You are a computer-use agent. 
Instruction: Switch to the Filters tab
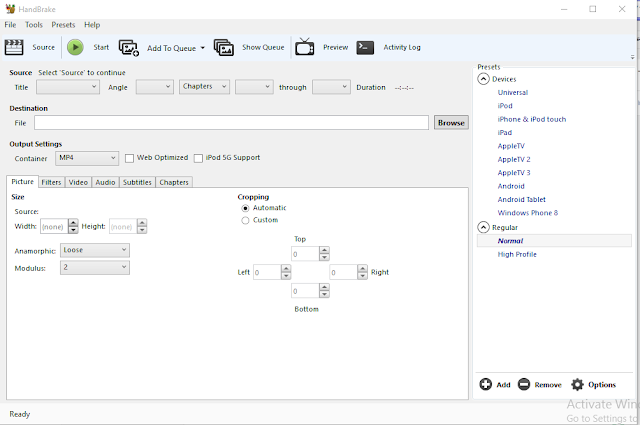pyautogui.click(x=51, y=182)
